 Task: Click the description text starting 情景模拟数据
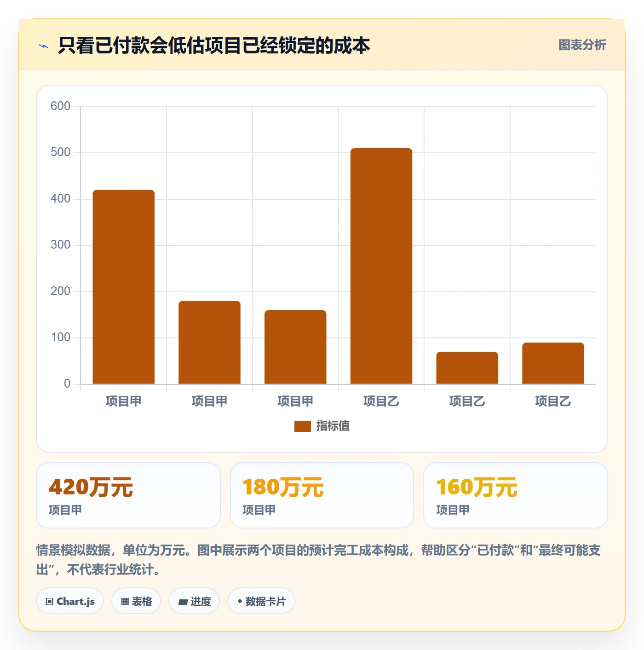(x=318, y=560)
